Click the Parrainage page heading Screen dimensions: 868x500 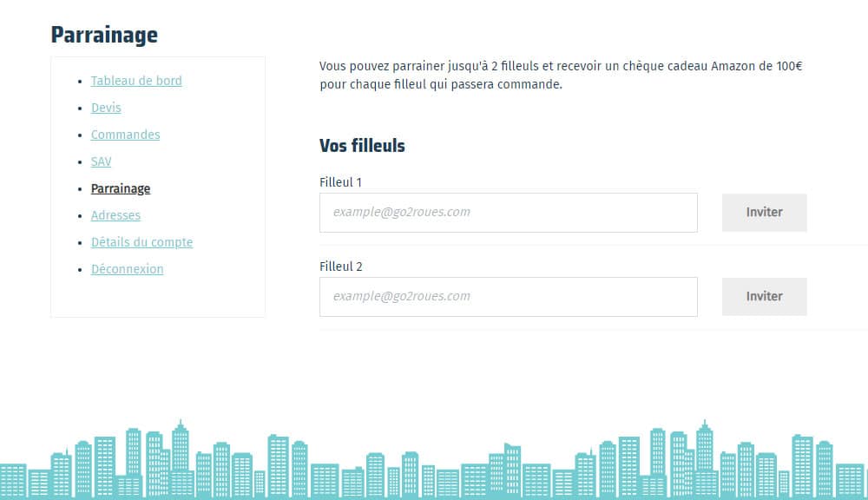(104, 35)
